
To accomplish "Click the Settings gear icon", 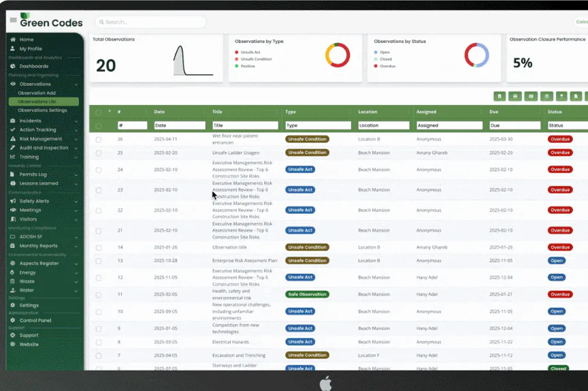I will tap(13, 305).
